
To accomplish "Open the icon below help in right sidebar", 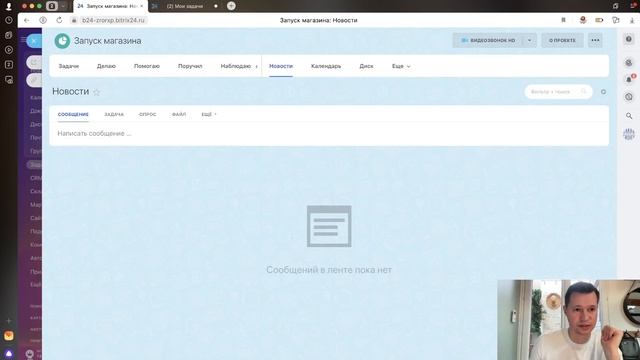I will point(629,62).
